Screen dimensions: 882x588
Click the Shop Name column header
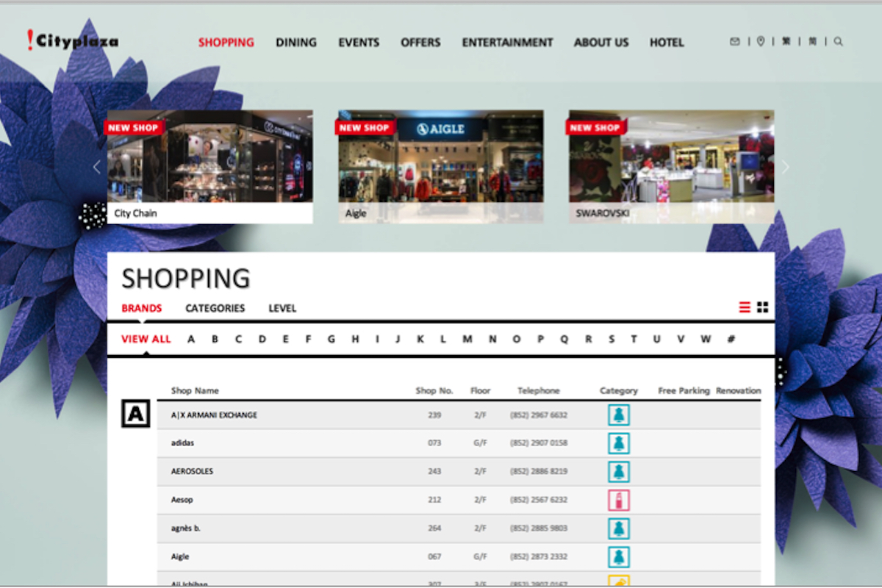[195, 391]
